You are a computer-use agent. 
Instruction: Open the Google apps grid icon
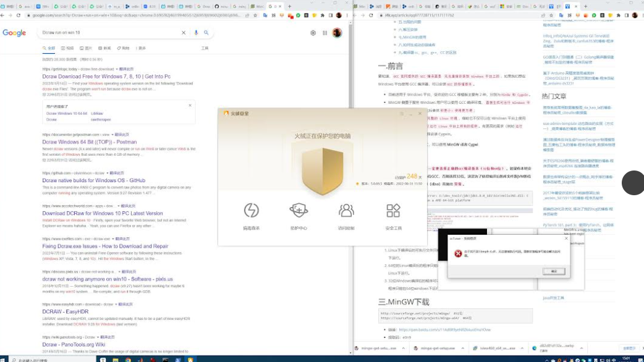click(x=325, y=33)
